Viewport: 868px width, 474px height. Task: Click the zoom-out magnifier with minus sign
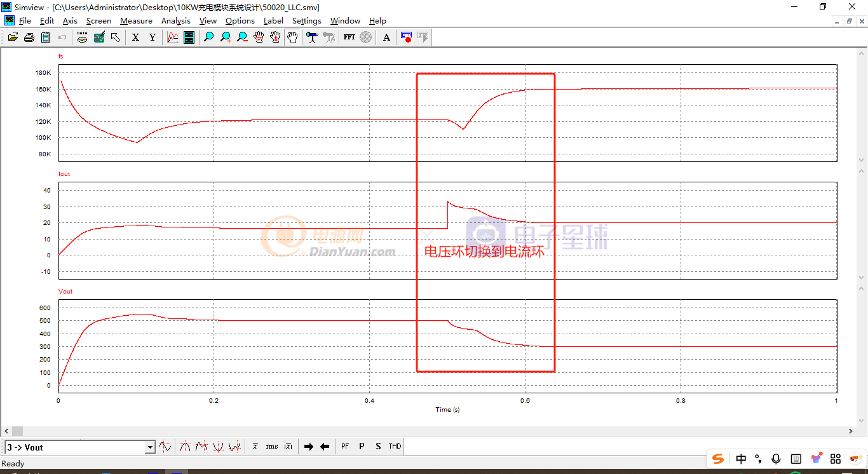coord(242,37)
